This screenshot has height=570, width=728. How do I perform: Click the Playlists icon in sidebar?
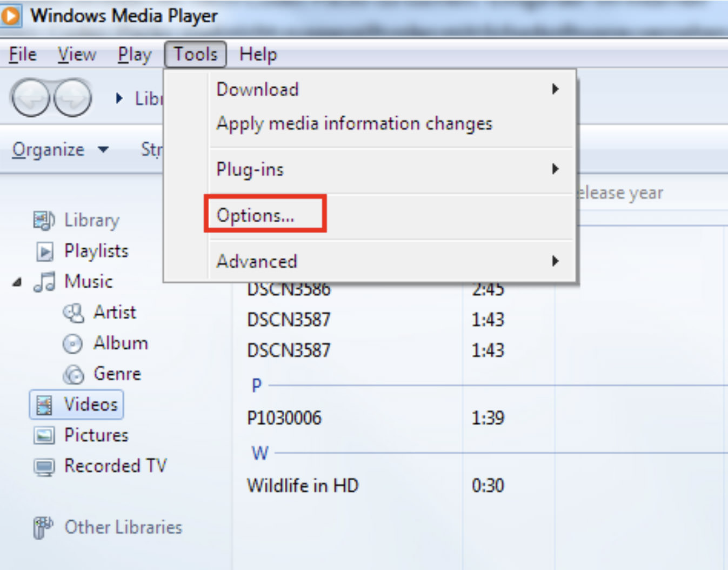(44, 251)
